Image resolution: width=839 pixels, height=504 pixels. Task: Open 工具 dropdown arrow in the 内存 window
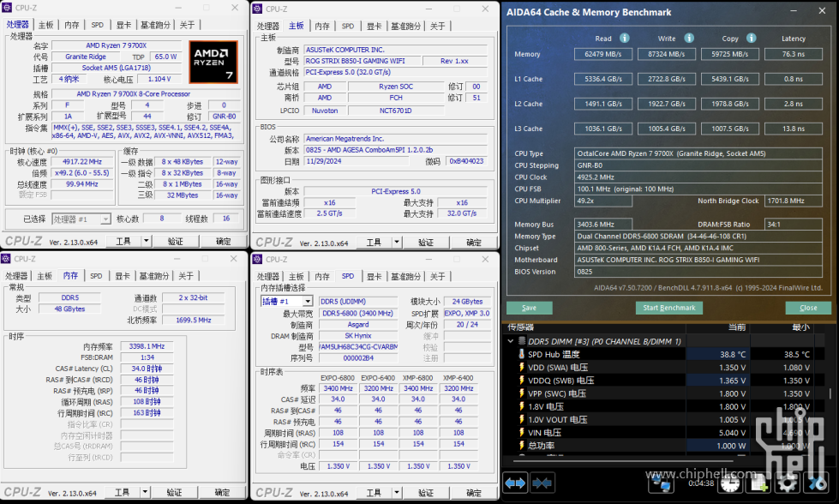point(145,492)
